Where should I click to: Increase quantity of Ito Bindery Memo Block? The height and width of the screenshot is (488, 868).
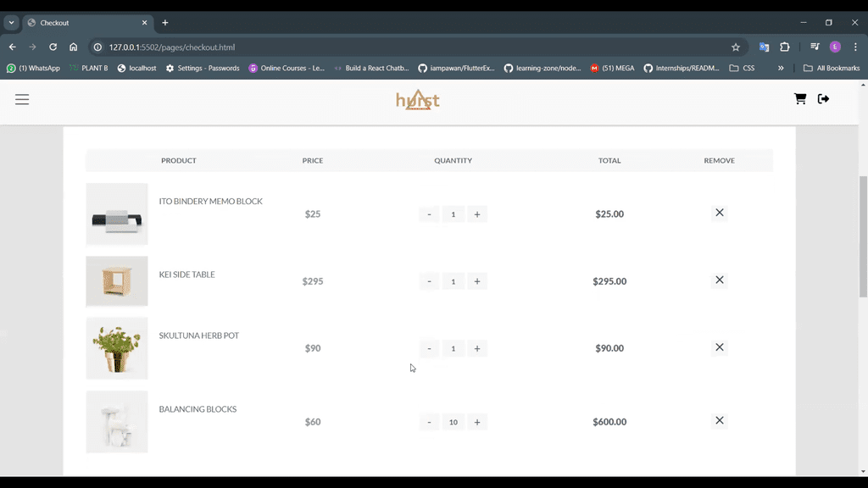(x=477, y=214)
